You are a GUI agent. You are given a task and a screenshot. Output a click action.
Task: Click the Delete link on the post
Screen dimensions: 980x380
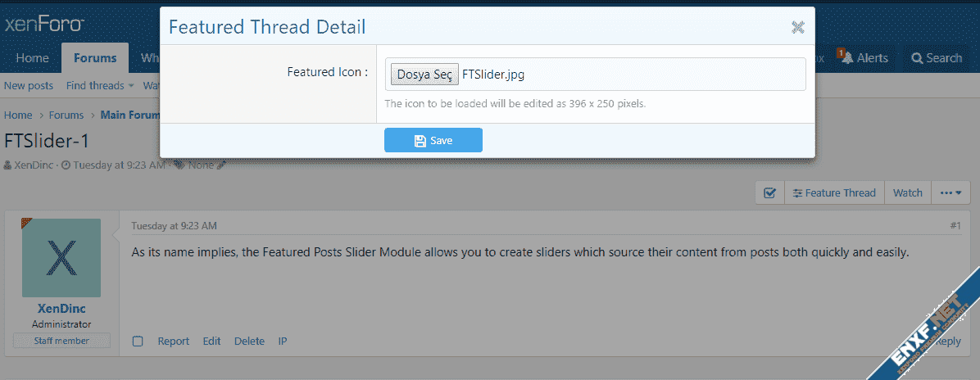tap(249, 341)
